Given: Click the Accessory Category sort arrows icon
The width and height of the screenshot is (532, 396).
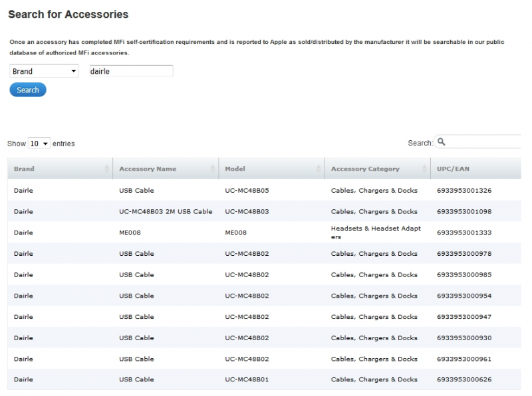Looking at the screenshot, I should click(x=424, y=169).
